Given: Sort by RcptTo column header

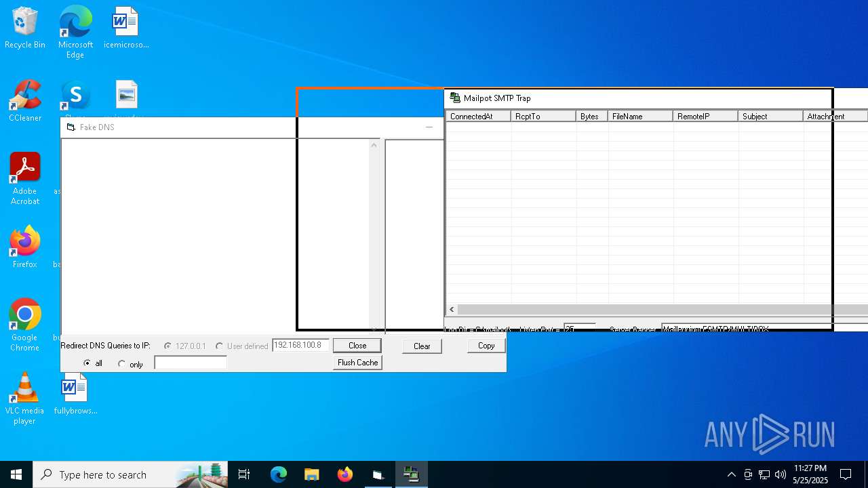Looking at the screenshot, I should [543, 117].
